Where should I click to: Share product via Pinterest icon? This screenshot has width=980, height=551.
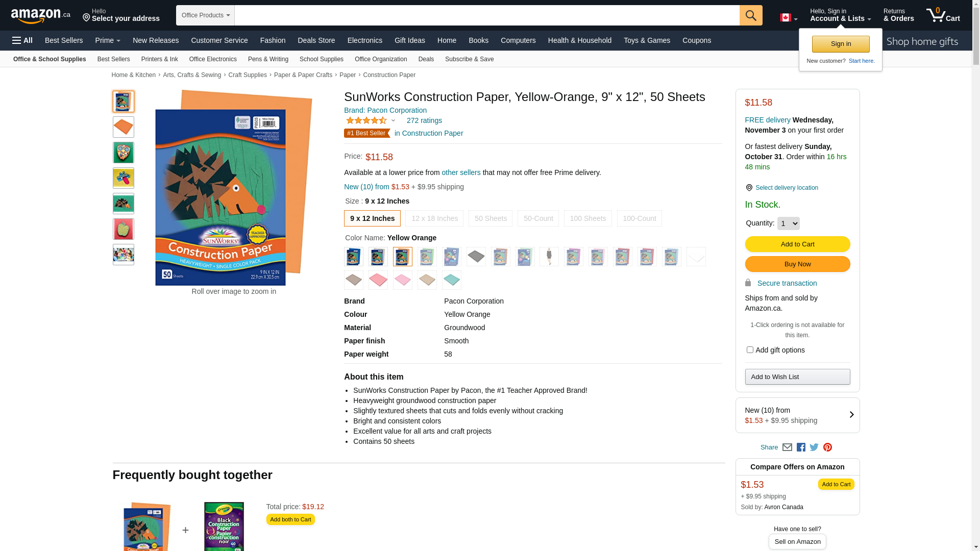(x=827, y=447)
